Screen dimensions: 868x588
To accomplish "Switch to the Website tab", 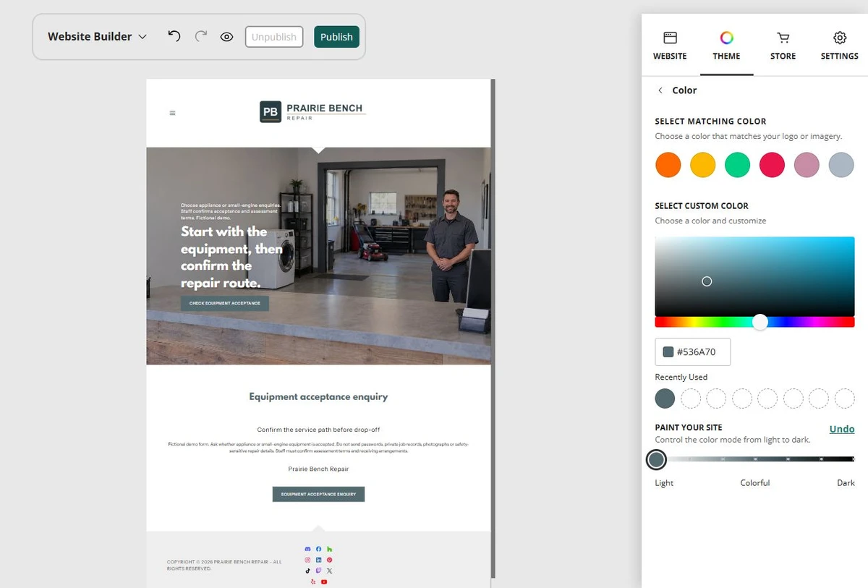I will point(670,46).
